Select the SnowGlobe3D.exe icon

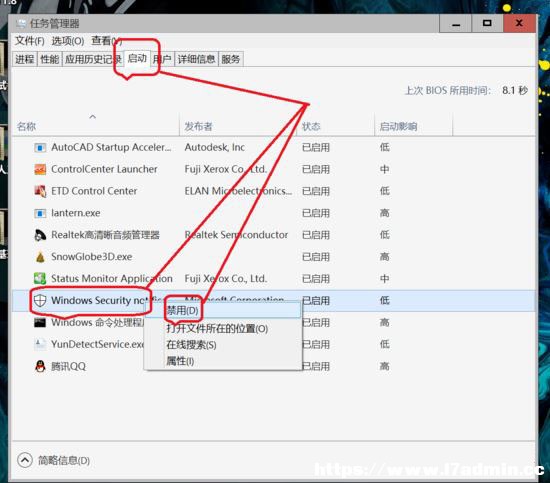[40, 257]
